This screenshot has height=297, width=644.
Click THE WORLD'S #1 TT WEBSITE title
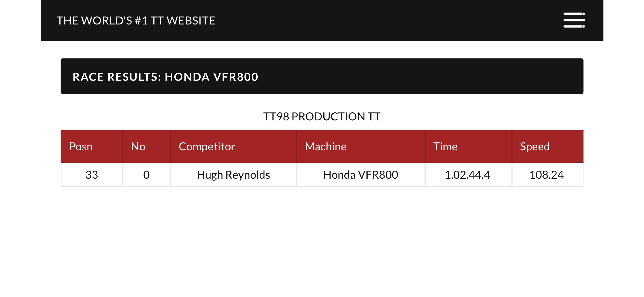pos(136,20)
